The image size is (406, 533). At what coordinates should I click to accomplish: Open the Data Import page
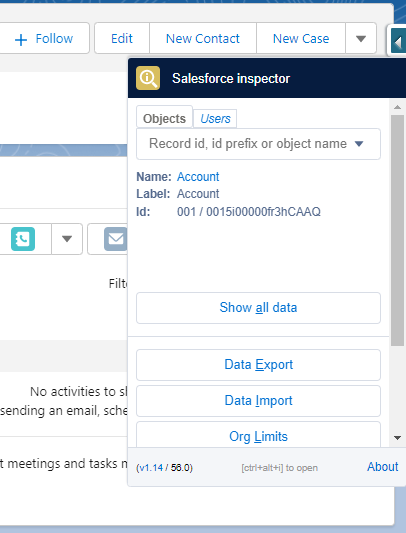(x=258, y=401)
